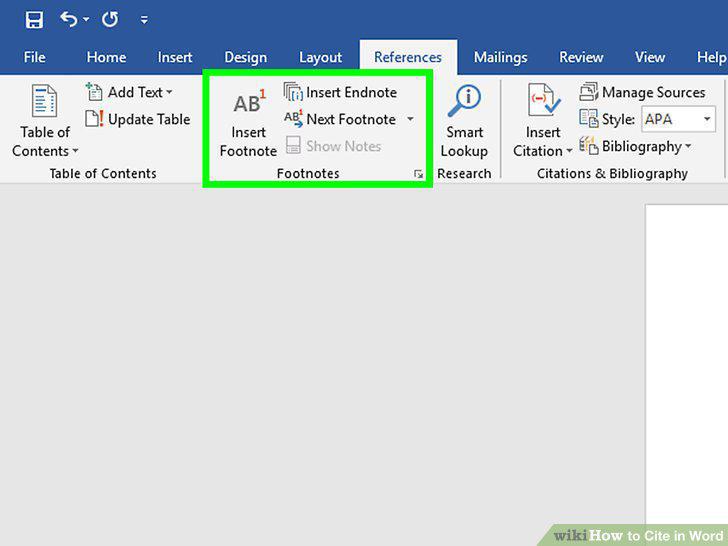Viewport: 728px width, 546px height.
Task: Click the Update Table icon
Action: click(94, 119)
